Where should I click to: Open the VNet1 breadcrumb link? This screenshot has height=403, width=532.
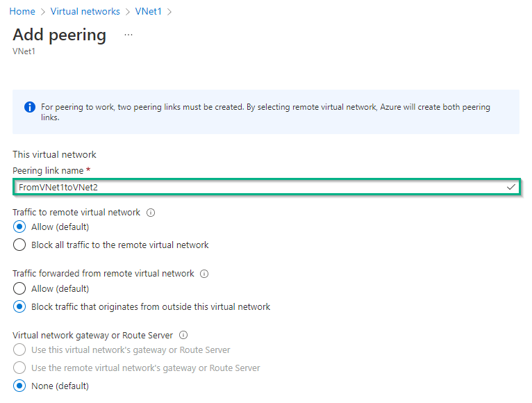pos(148,12)
